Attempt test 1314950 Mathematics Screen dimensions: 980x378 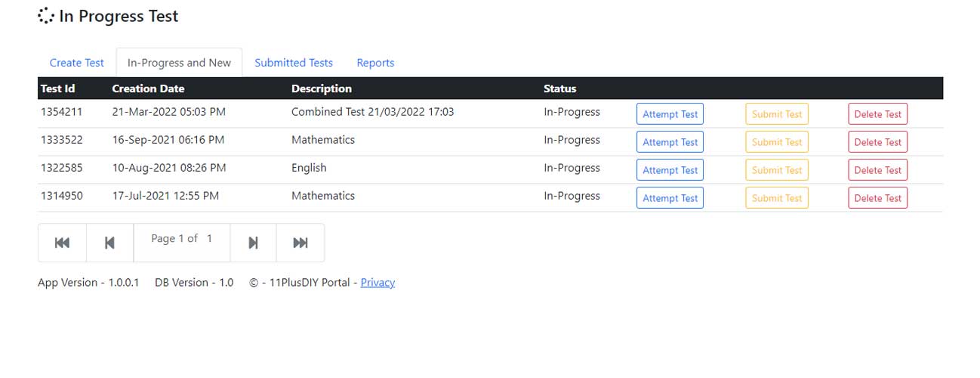pyautogui.click(x=670, y=198)
